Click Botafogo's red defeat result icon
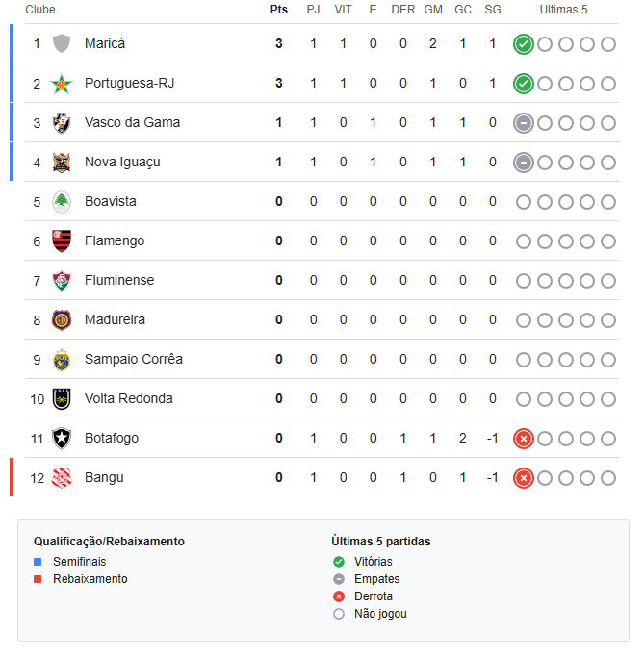Viewport: 644px width, 658px height. (x=523, y=439)
